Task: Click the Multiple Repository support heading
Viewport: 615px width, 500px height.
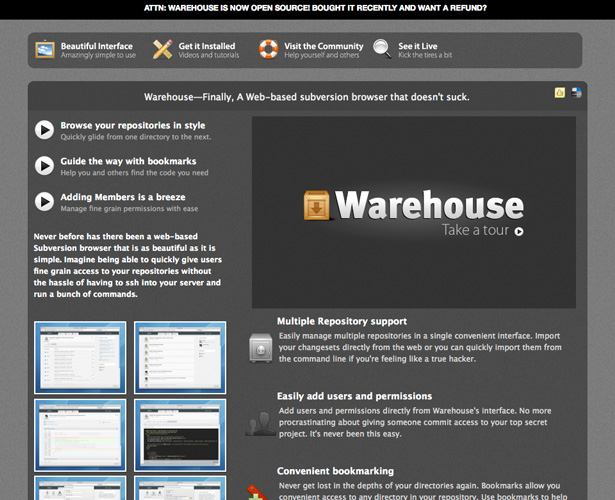Action: click(x=342, y=321)
